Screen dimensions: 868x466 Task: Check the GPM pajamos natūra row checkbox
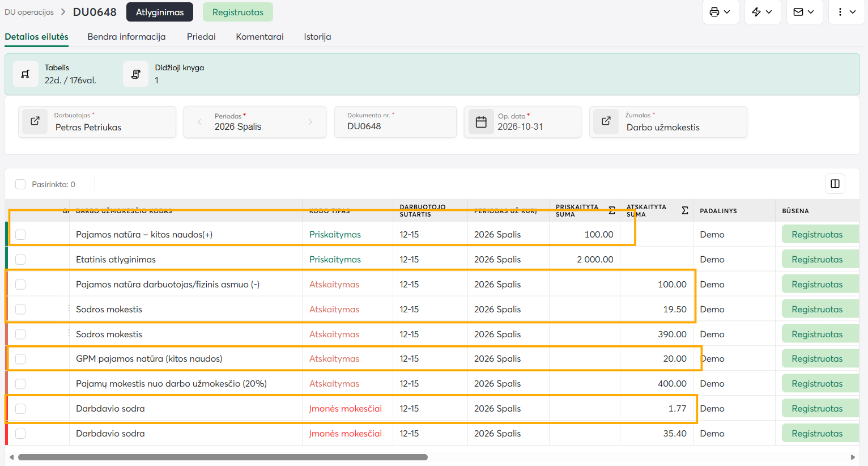pos(20,359)
